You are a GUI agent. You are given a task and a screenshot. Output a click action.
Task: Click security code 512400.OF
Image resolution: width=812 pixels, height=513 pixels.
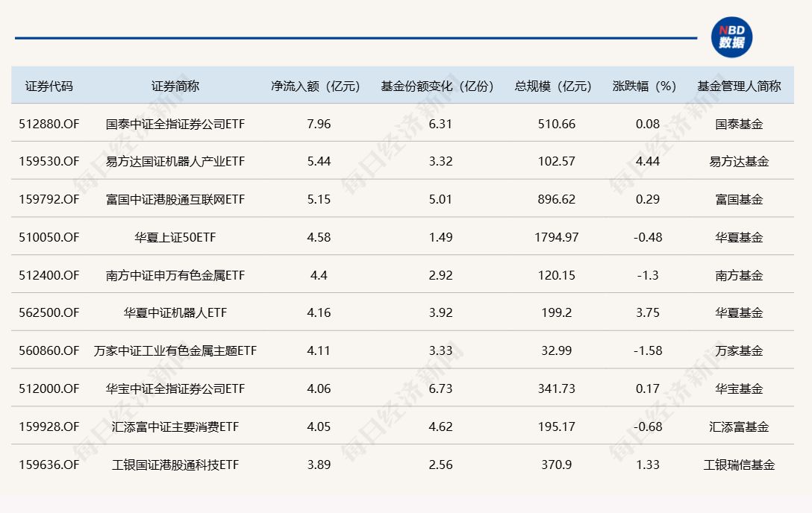click(x=49, y=275)
